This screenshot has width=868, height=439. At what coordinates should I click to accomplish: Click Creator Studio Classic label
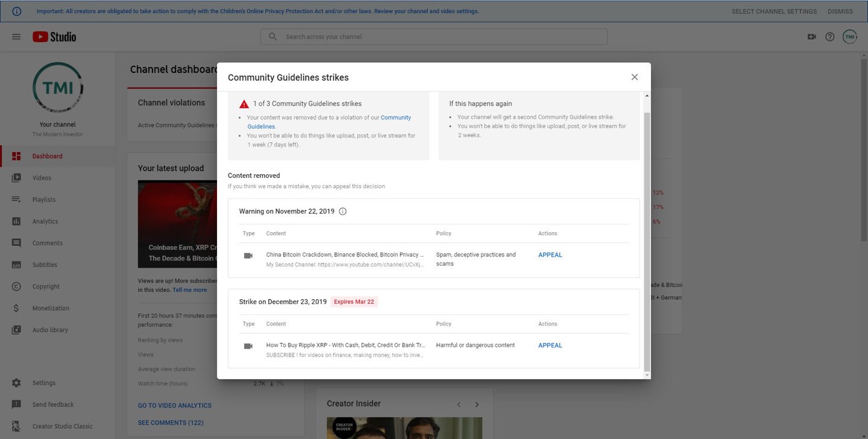click(63, 426)
